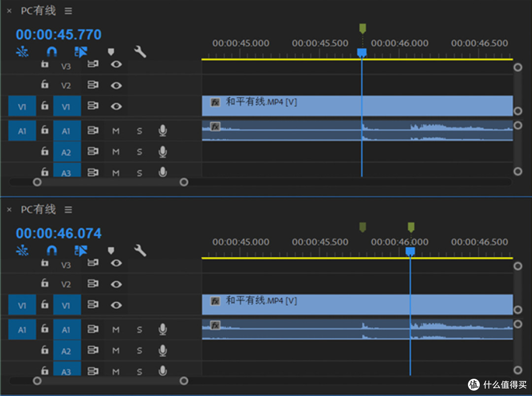
Task: Mute the upper A2 audio track
Action: (116, 152)
